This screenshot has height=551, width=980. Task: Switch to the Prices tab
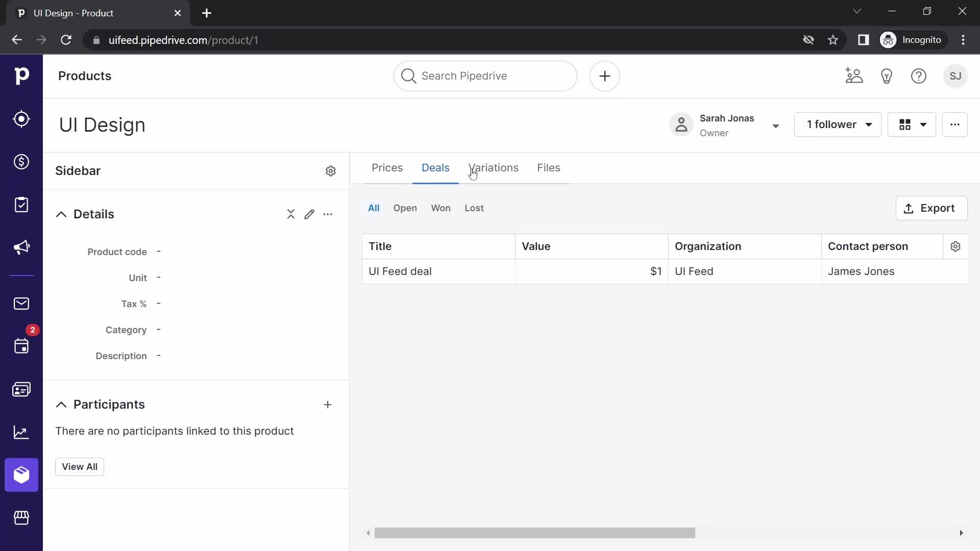tap(387, 167)
